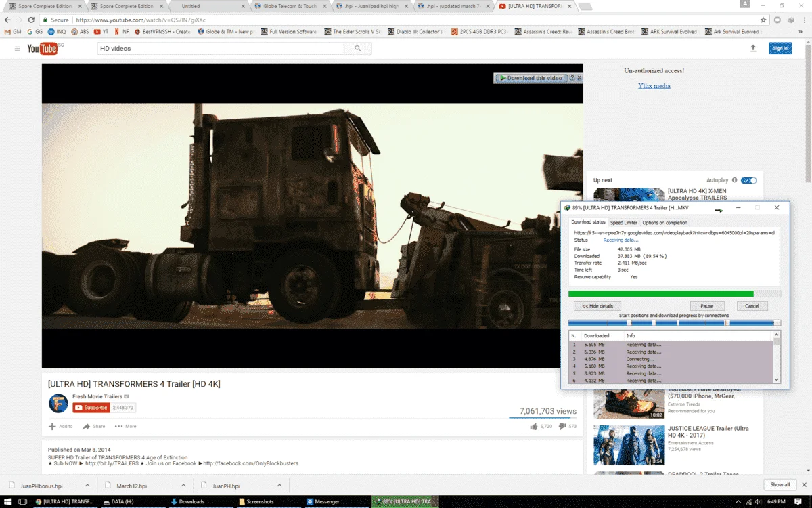Viewport: 812px width, 508px height.
Task: Click the Autoplay info icon
Action: click(734, 180)
